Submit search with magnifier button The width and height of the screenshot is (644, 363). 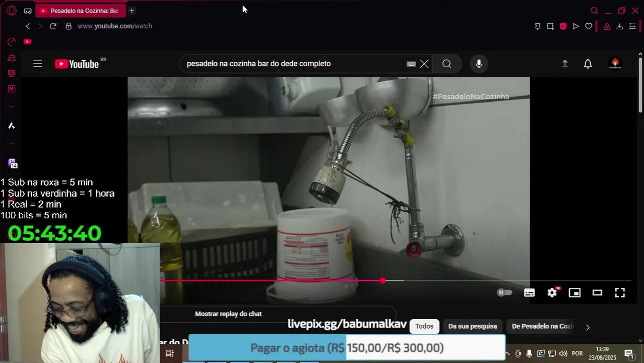(447, 64)
